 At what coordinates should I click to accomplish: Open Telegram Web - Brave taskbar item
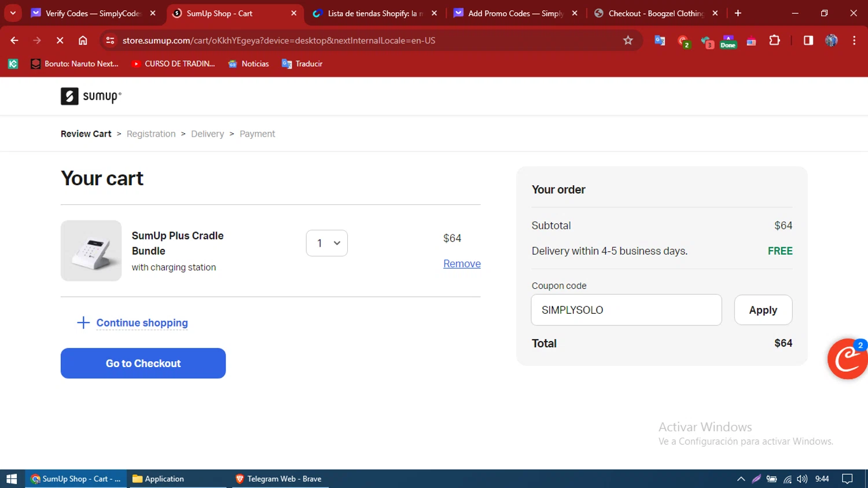point(280,479)
